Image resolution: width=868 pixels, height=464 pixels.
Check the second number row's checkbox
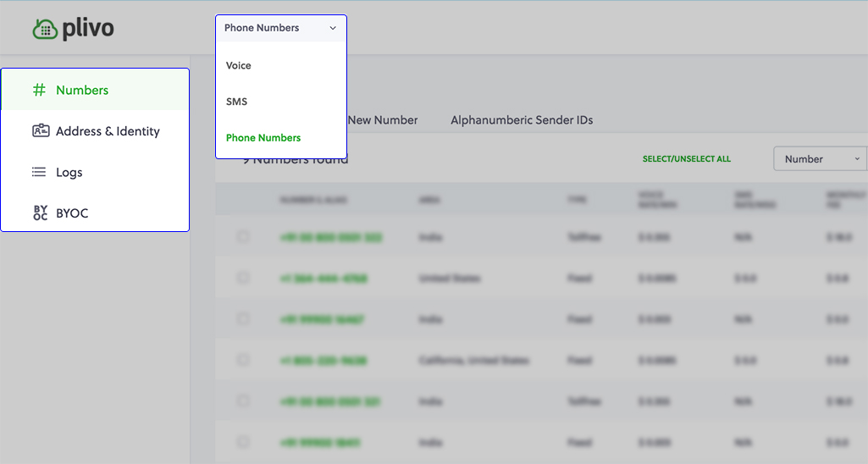243,278
